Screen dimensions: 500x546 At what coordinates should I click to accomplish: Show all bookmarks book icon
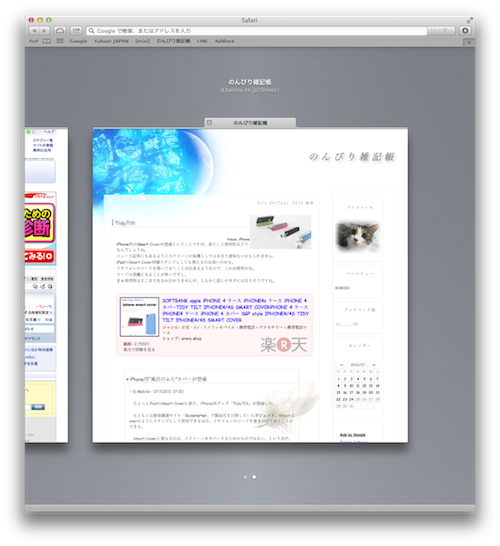click(x=47, y=41)
